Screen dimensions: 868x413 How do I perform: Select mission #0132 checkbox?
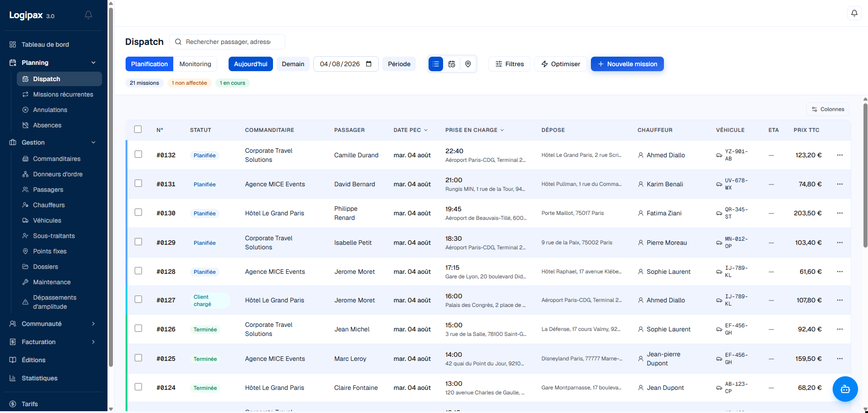point(138,154)
